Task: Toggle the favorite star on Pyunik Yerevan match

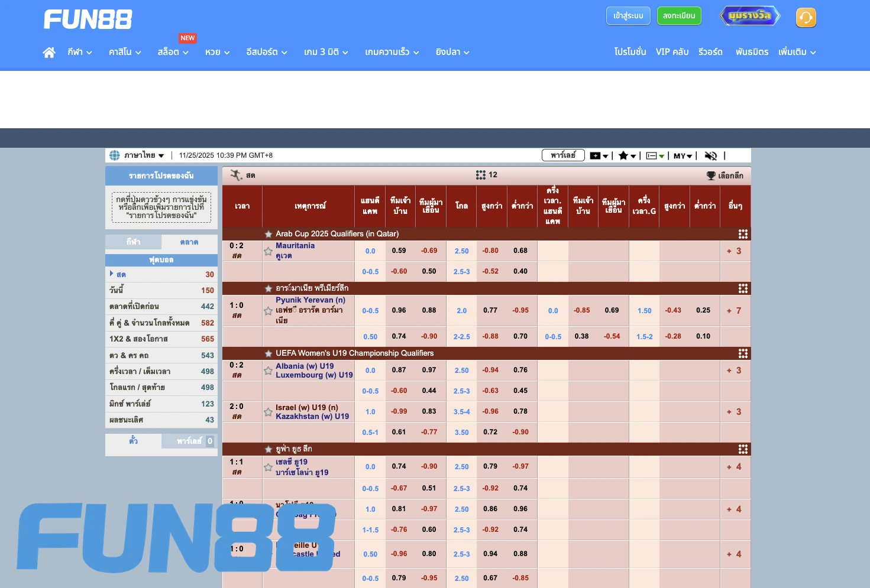Action: point(268,310)
